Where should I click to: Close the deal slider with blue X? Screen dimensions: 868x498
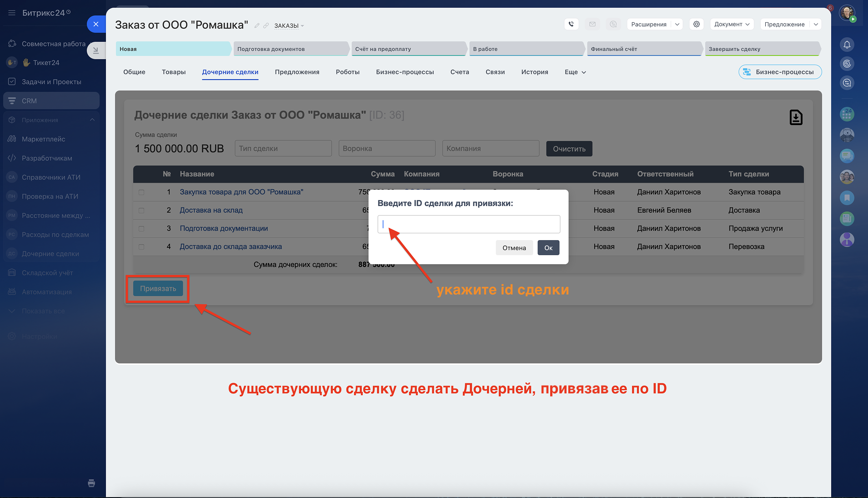pos(96,24)
